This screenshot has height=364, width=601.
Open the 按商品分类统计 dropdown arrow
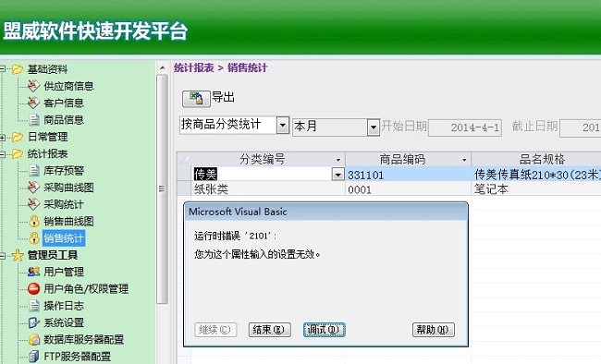click(283, 126)
